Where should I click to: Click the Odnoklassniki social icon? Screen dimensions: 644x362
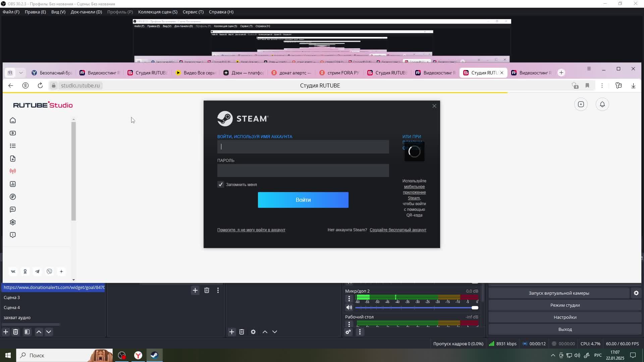25,271
